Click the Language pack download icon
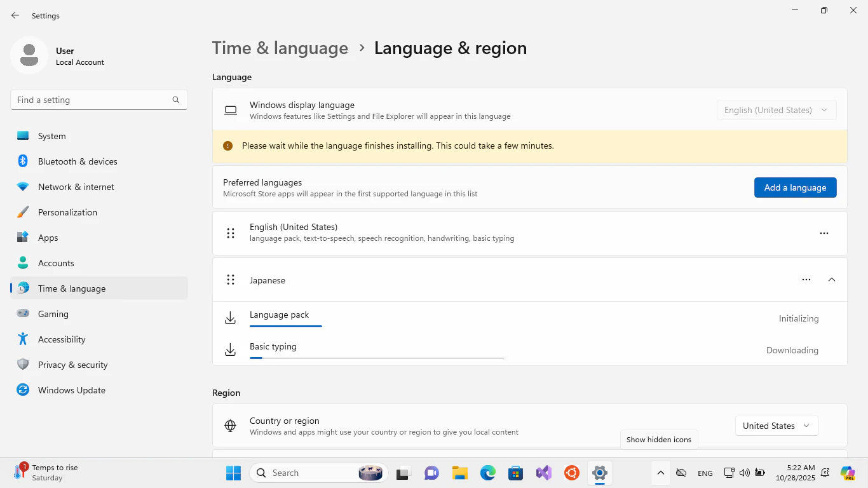Viewport: 868px width, 488px height. click(x=231, y=318)
